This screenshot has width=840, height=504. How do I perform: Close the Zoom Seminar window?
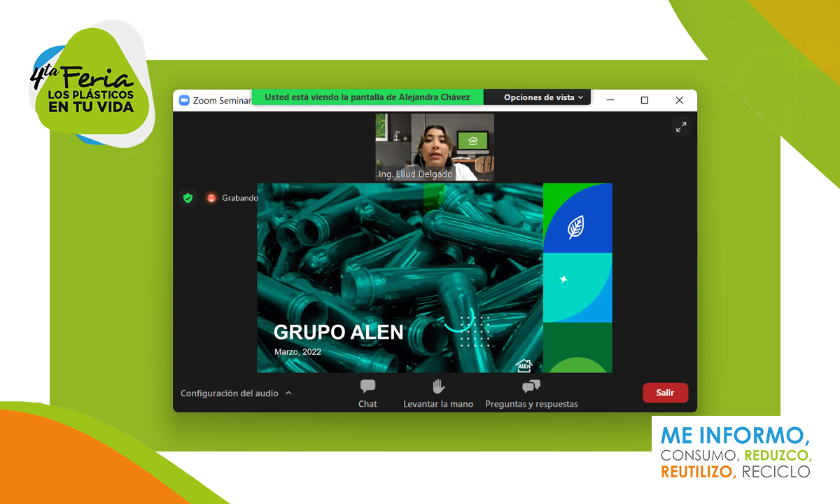click(679, 100)
